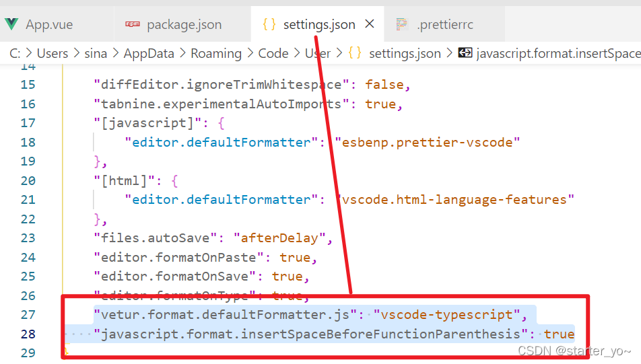Image resolution: width=641 pixels, height=364 pixels.
Task: Click line number 15 in gutter
Action: 28,85
